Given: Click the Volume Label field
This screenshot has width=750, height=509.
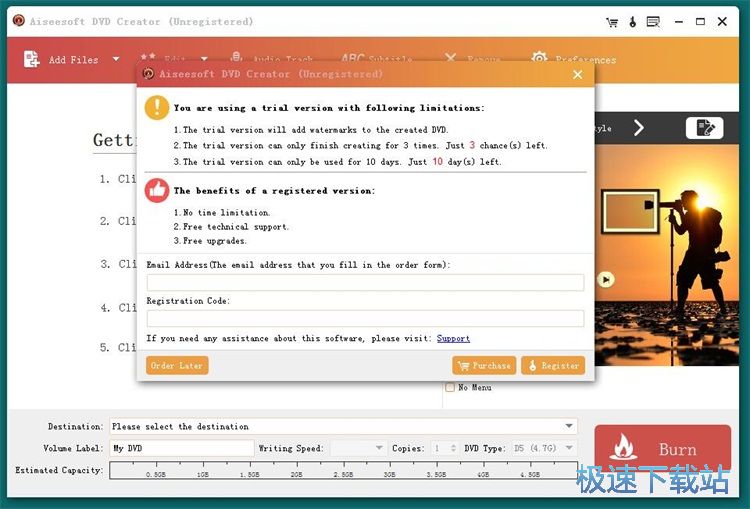Looking at the screenshot, I should [182, 448].
